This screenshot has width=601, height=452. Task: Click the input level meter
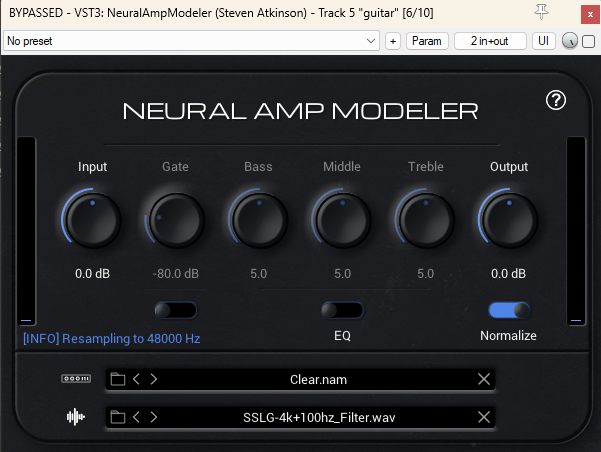tap(26, 231)
